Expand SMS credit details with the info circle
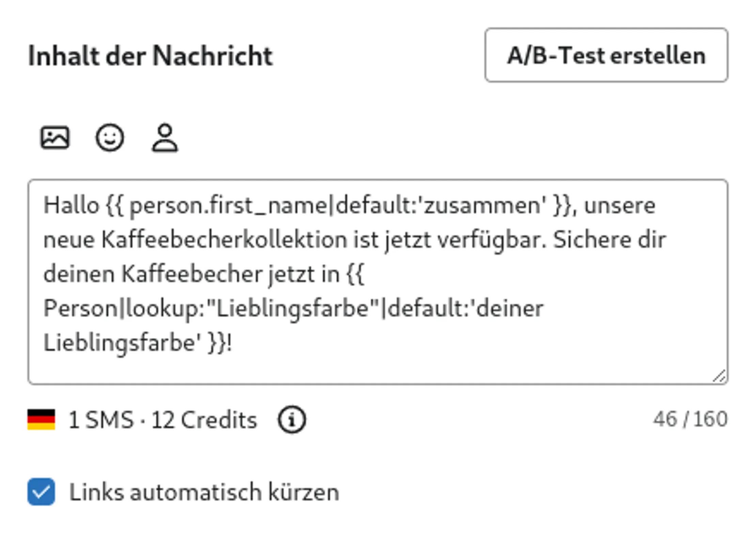Viewport: 756px width, 545px height. [x=292, y=420]
